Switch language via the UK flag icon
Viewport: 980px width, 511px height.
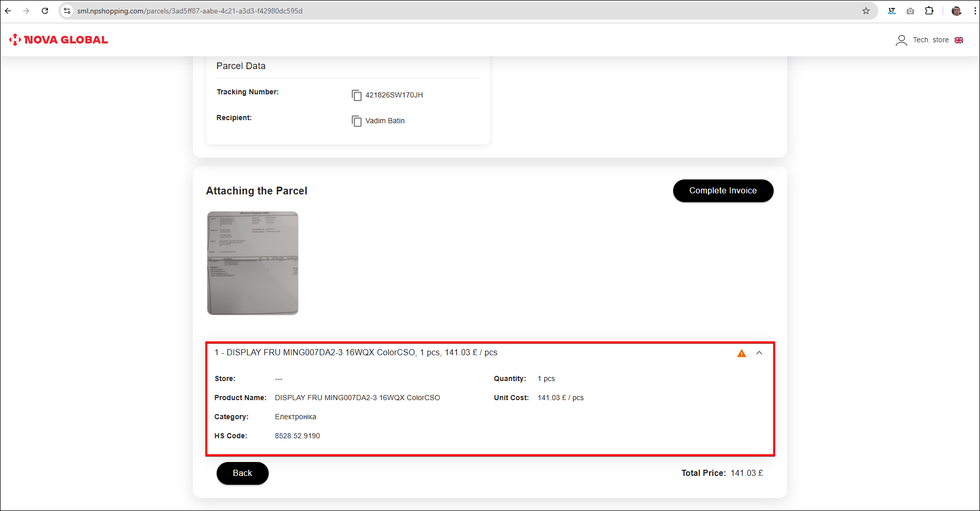point(959,40)
